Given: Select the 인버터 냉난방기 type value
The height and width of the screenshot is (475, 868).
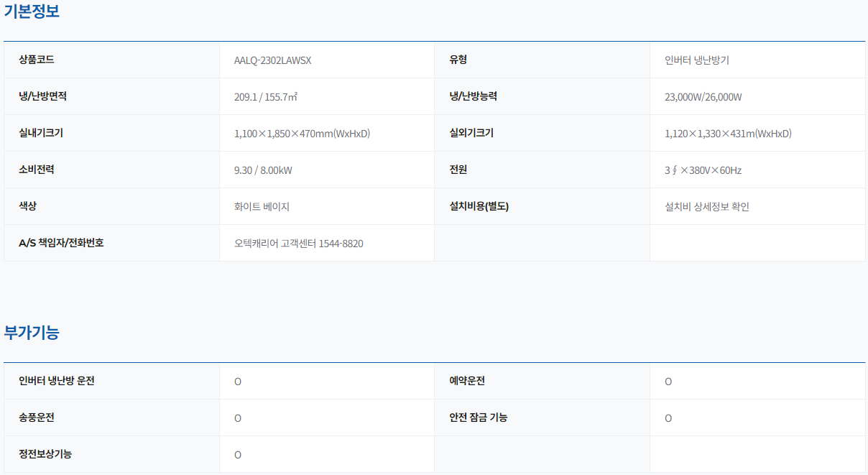Looking at the screenshot, I should click(x=697, y=60).
